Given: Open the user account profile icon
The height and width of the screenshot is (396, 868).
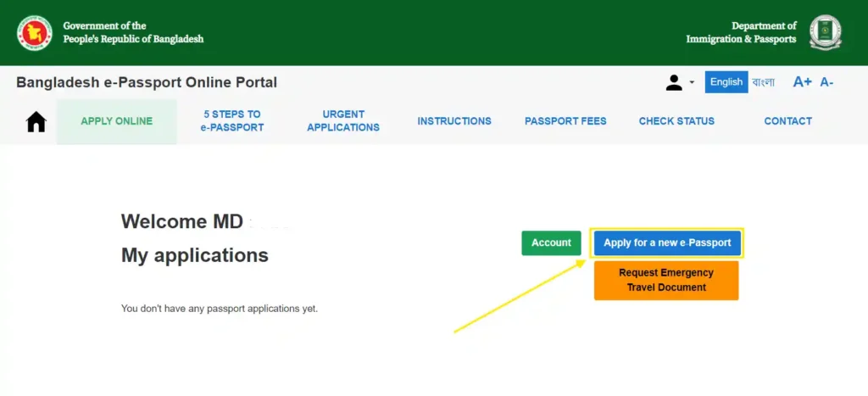Looking at the screenshot, I should click(x=674, y=82).
